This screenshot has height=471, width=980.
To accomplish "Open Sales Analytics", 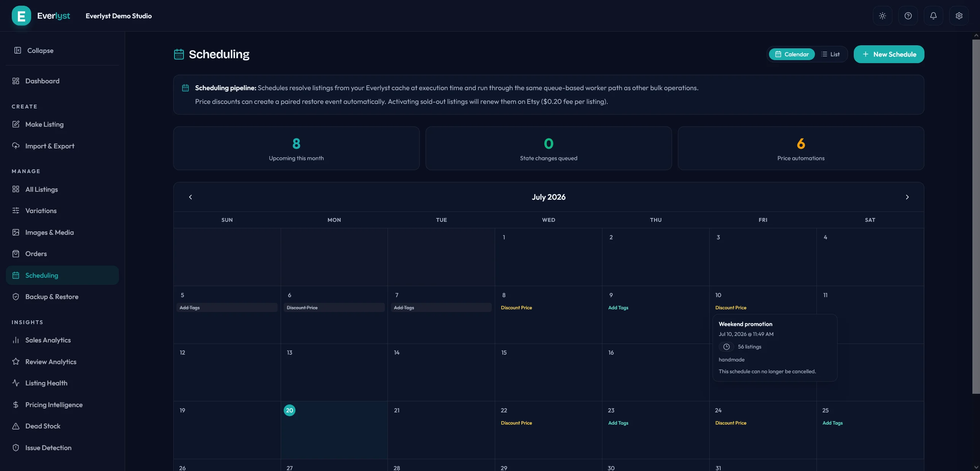I will tap(62, 340).
